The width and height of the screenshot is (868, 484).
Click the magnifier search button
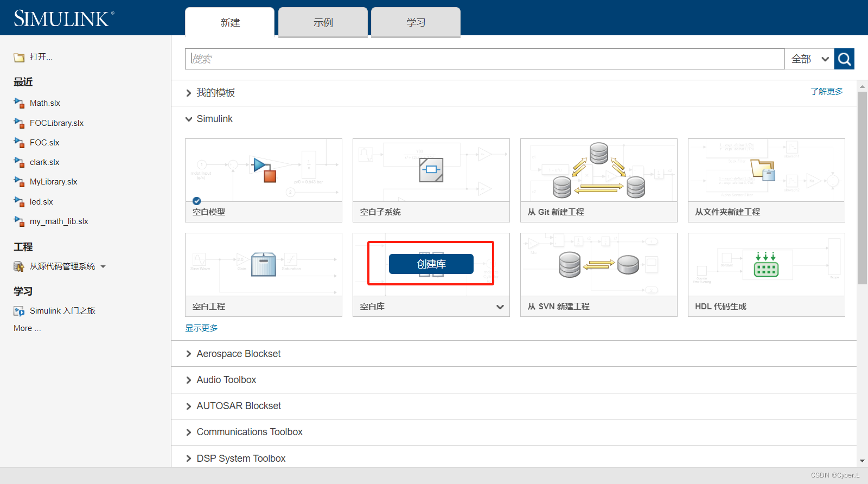point(844,59)
